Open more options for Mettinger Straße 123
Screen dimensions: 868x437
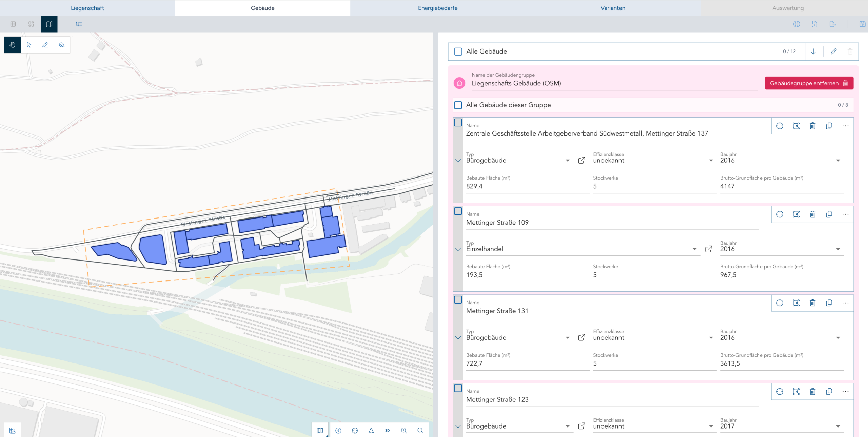coord(846,392)
